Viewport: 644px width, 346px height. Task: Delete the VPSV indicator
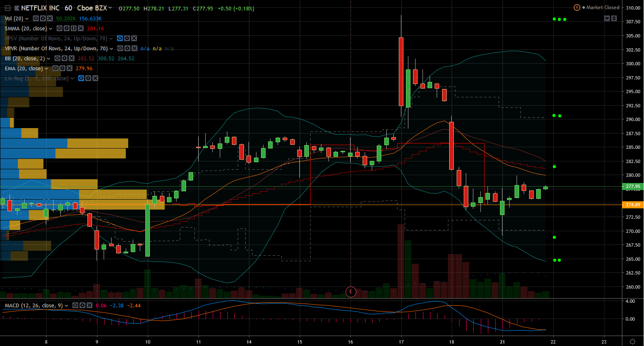(x=134, y=39)
